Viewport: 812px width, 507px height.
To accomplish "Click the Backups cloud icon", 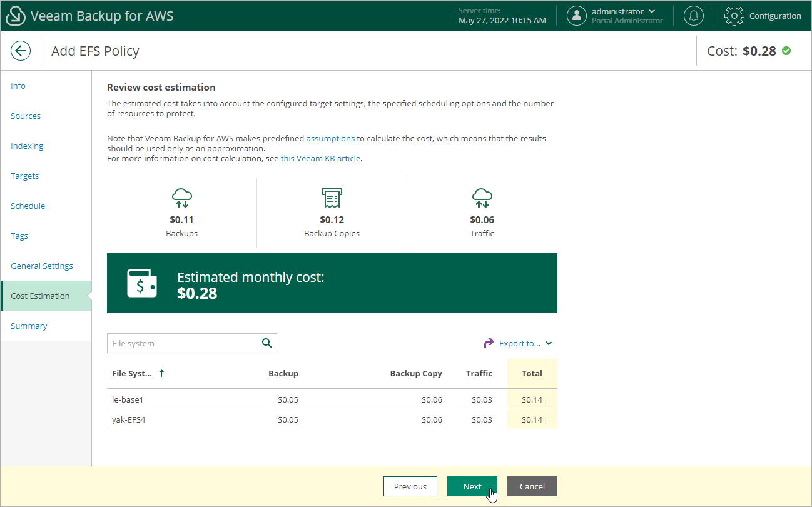I will coord(181,198).
